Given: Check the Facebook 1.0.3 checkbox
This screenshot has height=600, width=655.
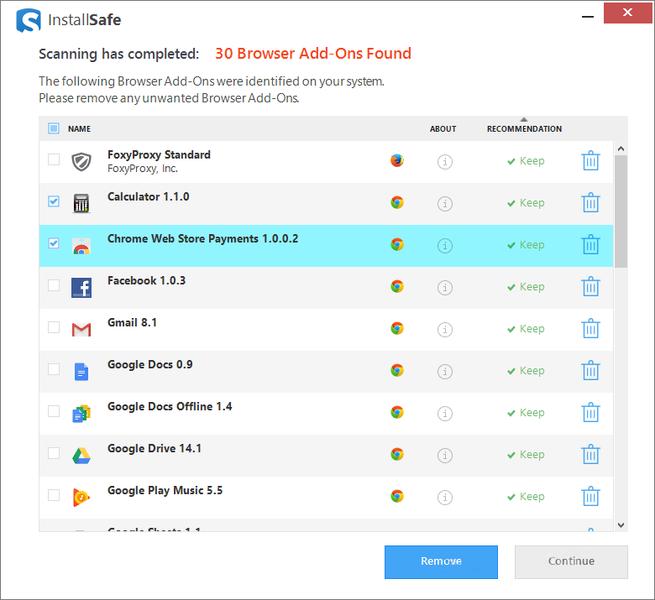Looking at the screenshot, I should (x=53, y=285).
